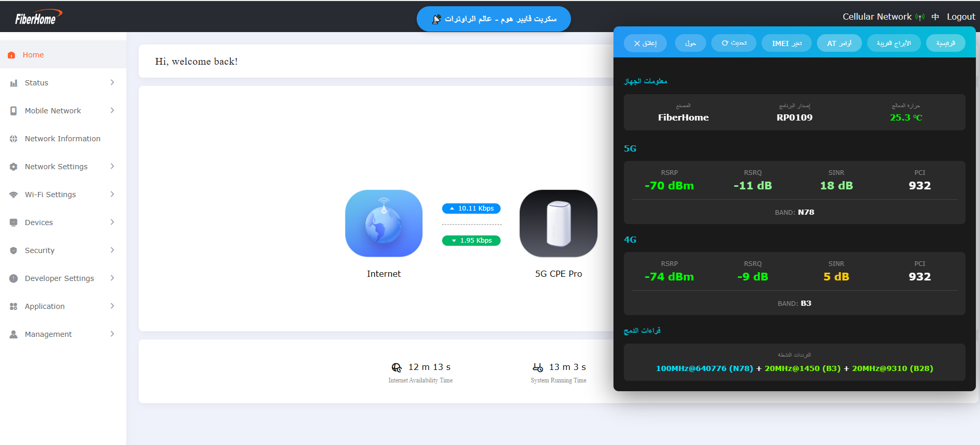The image size is (980, 445).
Task: Click the Devices monitor icon
Action: (x=13, y=222)
